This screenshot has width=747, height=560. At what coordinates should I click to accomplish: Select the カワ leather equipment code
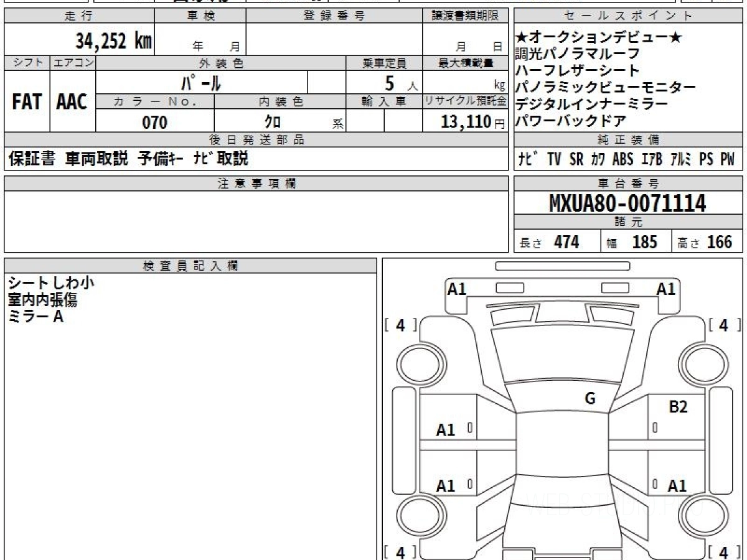pos(598,159)
